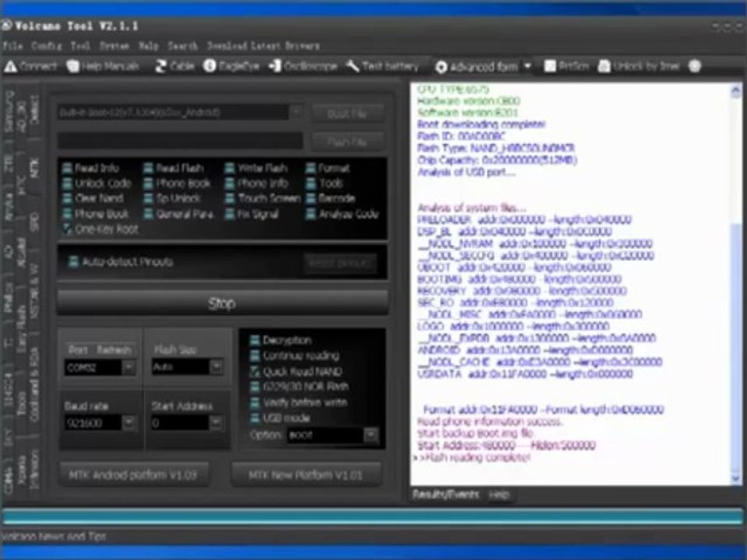Switch to the Results/Events tab
Viewport: 747px width, 560px height.
[445, 495]
